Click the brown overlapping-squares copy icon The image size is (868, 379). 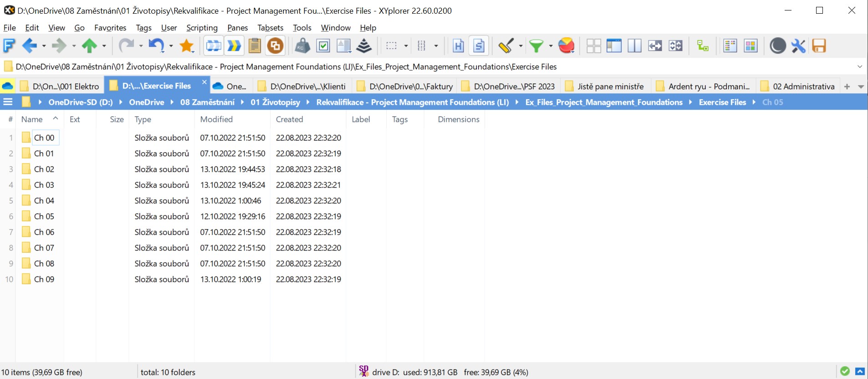[x=275, y=46]
